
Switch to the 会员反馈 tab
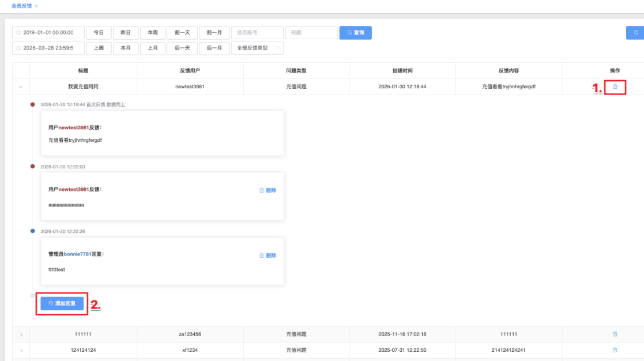click(21, 6)
